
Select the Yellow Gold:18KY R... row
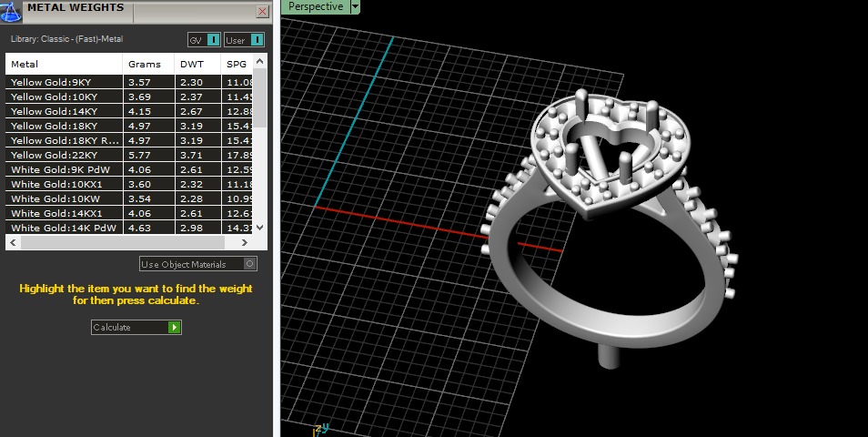(129, 140)
